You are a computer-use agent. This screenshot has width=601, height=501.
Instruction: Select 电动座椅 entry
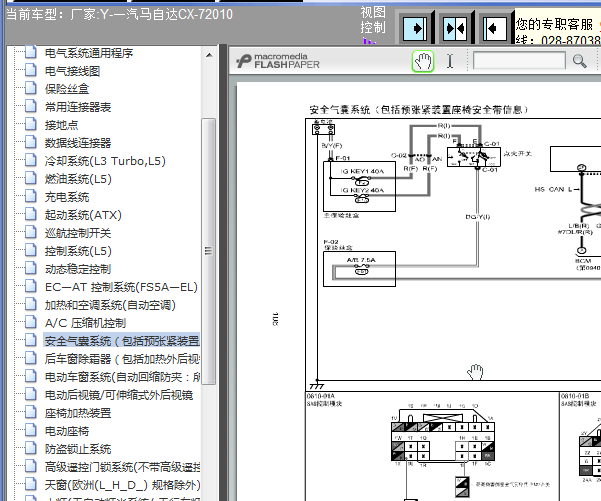pos(67,431)
